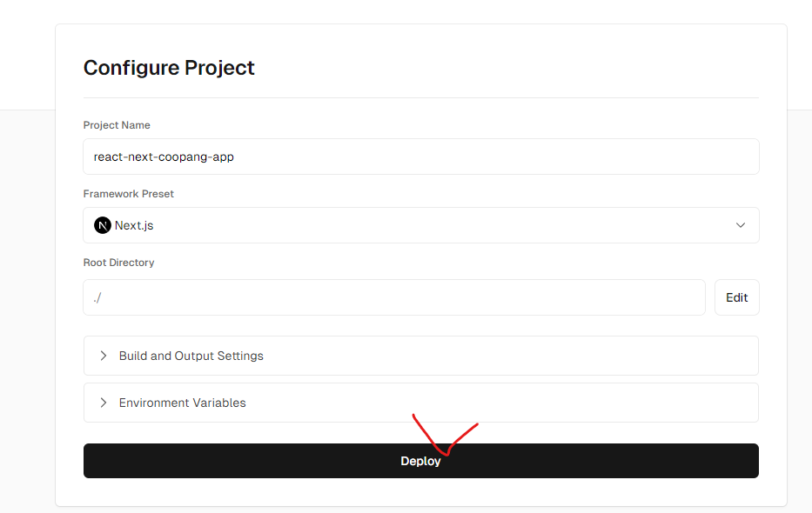Click the Edit button for Root Directory
The height and width of the screenshot is (513, 812).
737,297
